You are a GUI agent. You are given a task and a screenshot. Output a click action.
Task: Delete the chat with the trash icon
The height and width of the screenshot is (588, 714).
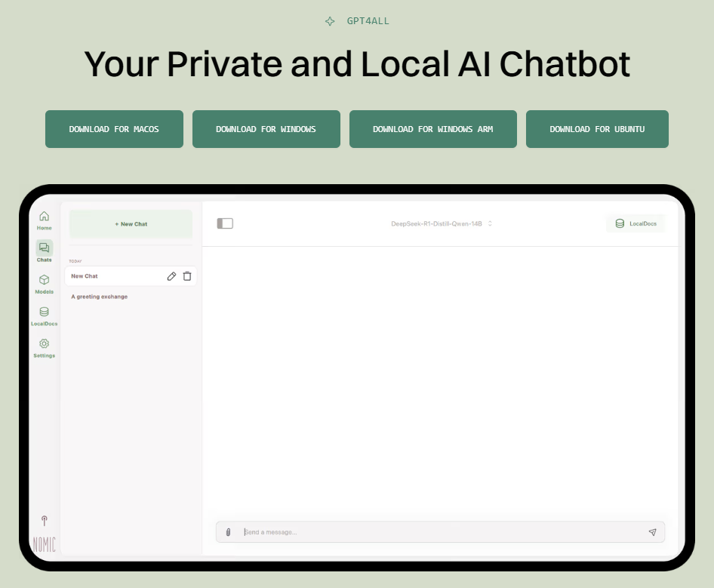pos(187,276)
